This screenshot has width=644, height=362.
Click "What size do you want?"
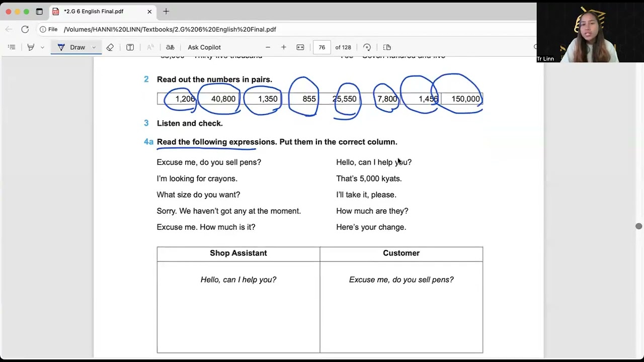coord(199,195)
